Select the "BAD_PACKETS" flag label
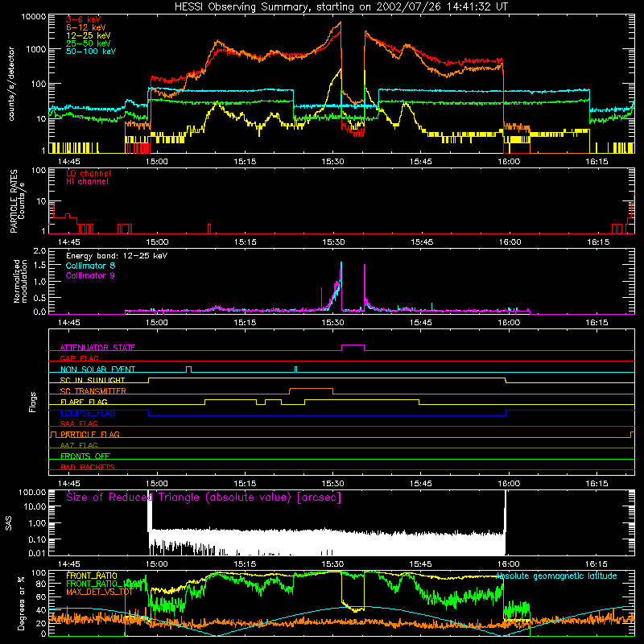The image size is (644, 644). [x=88, y=467]
